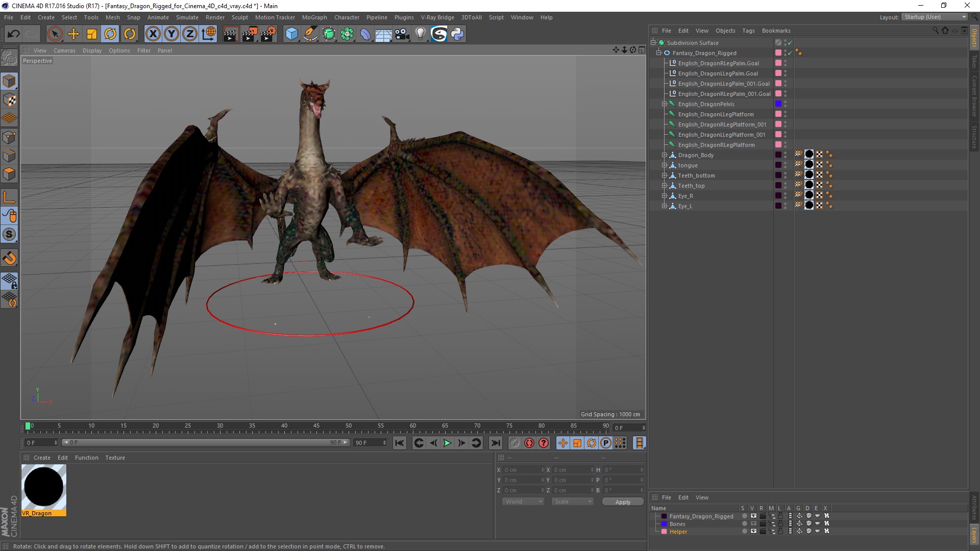Add a Subdivision Surface generator
The height and width of the screenshot is (551, 980).
click(329, 34)
